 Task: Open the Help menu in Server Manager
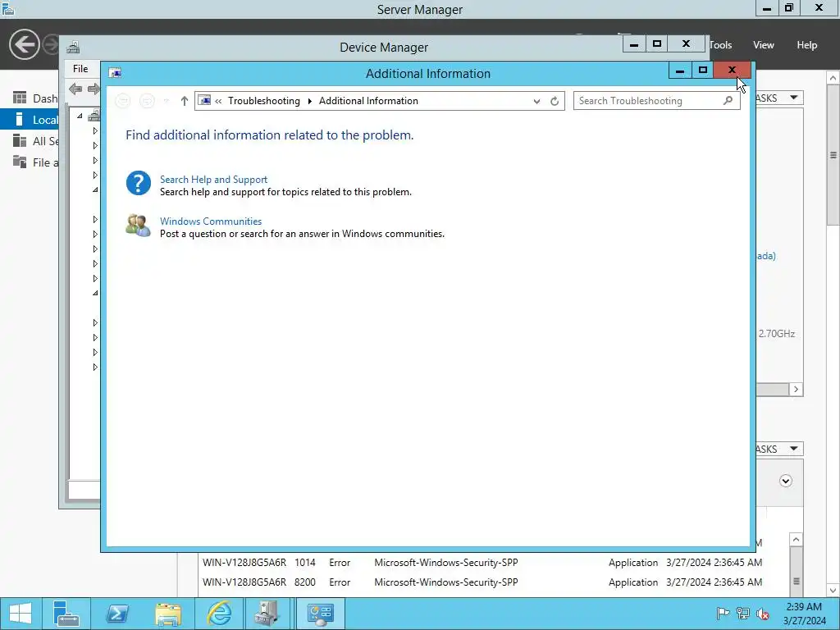807,45
